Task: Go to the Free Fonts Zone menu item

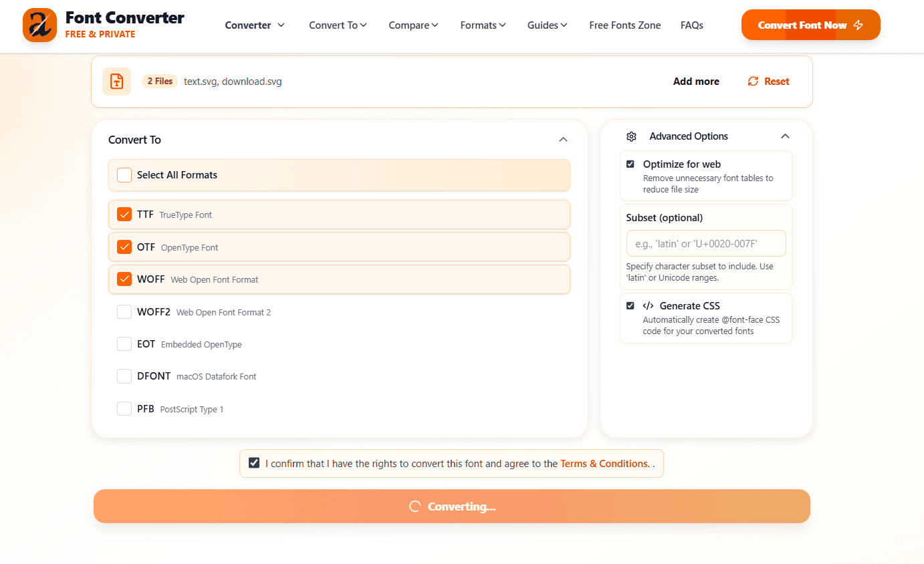Action: (624, 25)
